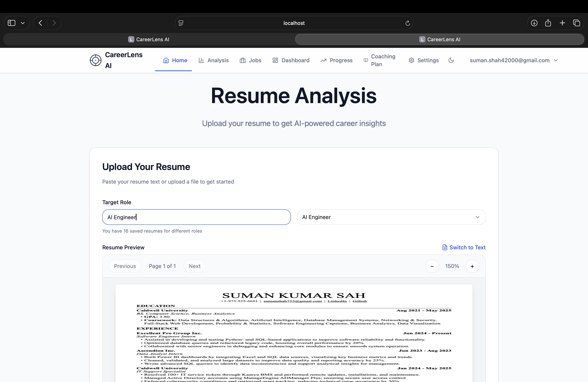Open the Dashboard page
The height and width of the screenshot is (382, 588).
(x=291, y=60)
